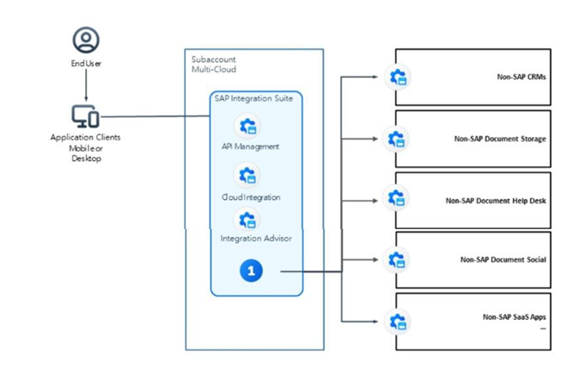Image resolution: width=588 pixels, height=366 pixels.
Task: Click the End User text label
Action: (x=85, y=64)
